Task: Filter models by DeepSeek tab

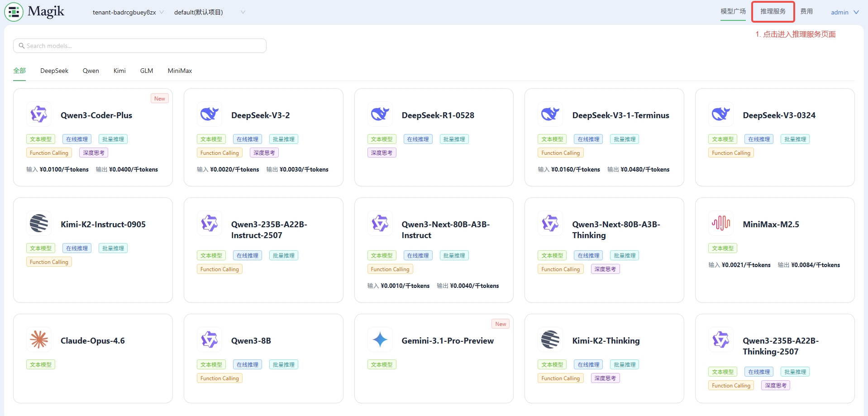Action: [x=54, y=71]
